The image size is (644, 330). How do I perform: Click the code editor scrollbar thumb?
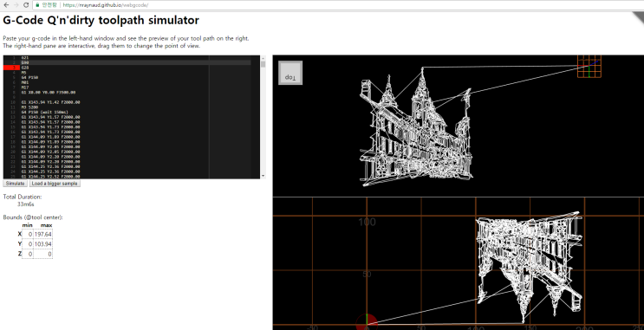263,64
